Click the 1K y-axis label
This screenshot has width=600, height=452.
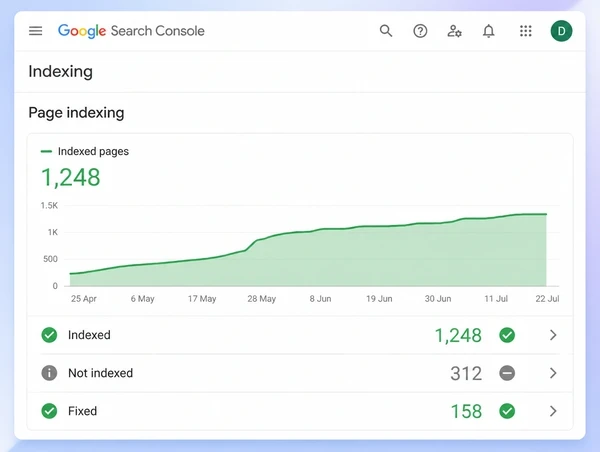point(53,232)
